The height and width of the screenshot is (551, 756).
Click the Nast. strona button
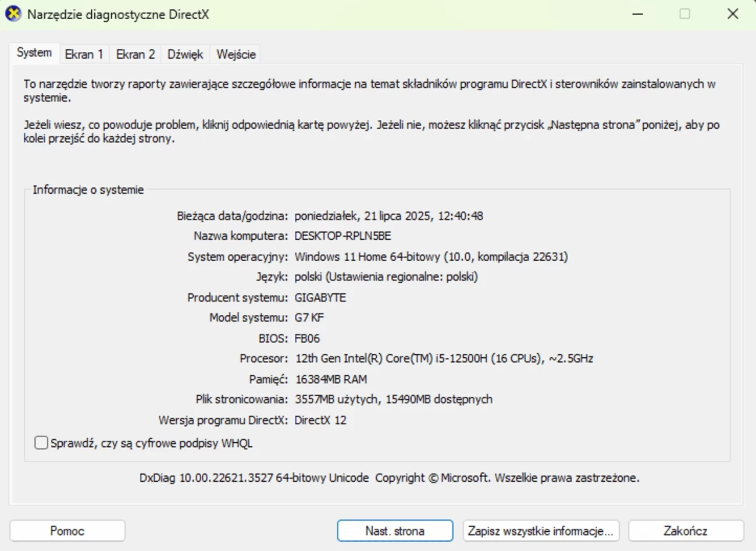395,531
